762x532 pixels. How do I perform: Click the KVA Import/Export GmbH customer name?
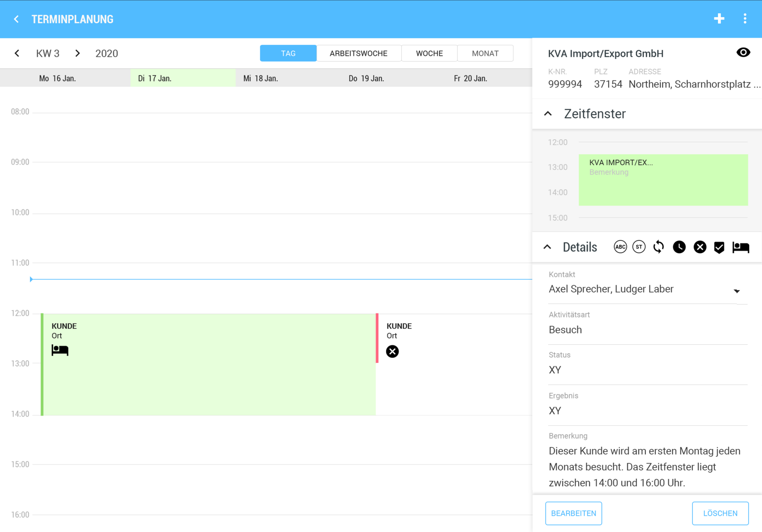pos(606,54)
